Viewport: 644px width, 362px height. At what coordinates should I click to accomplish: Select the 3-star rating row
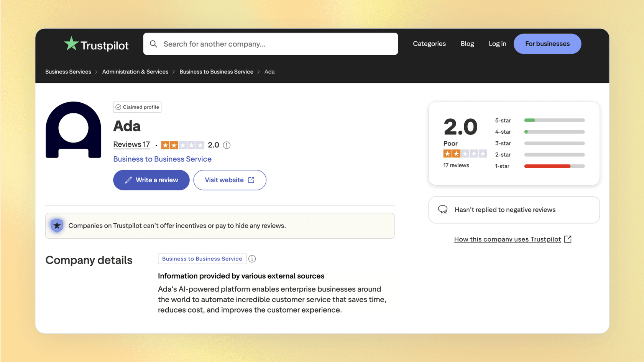click(539, 143)
